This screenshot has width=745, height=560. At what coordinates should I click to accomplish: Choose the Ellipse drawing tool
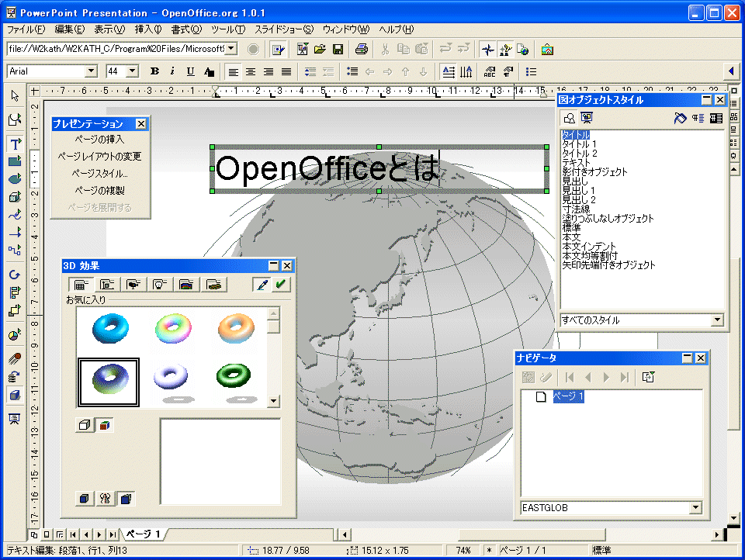[15, 178]
